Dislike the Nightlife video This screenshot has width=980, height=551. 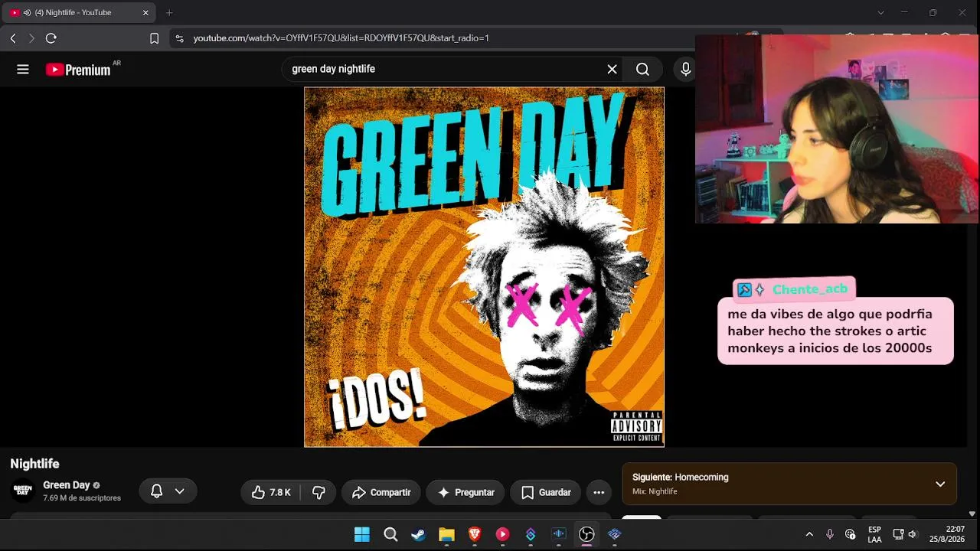pyautogui.click(x=318, y=492)
